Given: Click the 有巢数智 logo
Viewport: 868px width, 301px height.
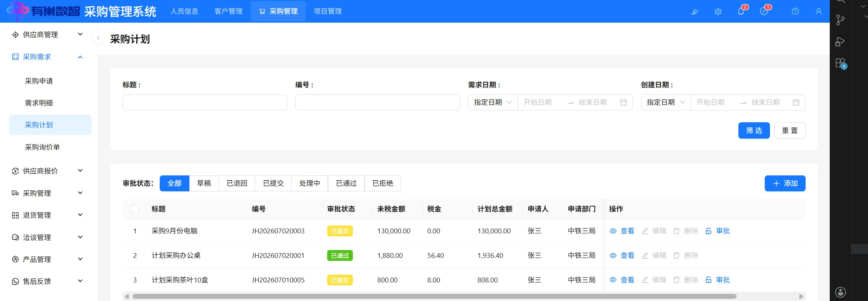Looking at the screenshot, I should point(43,11).
